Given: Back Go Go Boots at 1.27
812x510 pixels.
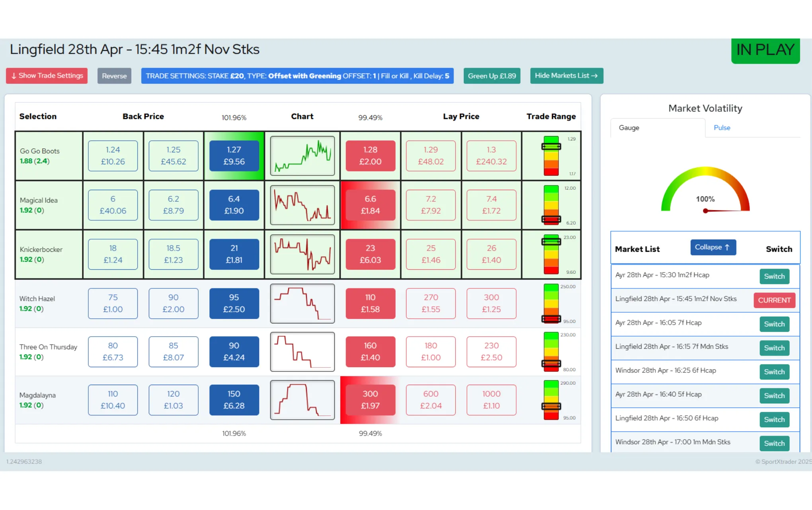Looking at the screenshot, I should tap(234, 156).
